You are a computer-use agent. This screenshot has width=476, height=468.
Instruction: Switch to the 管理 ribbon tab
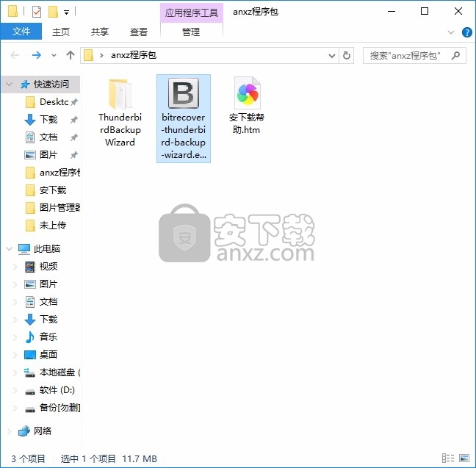(x=191, y=32)
